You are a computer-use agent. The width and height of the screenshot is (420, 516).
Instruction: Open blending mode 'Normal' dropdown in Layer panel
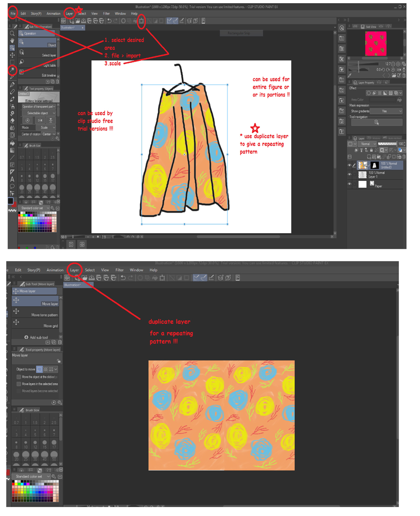click(367, 144)
